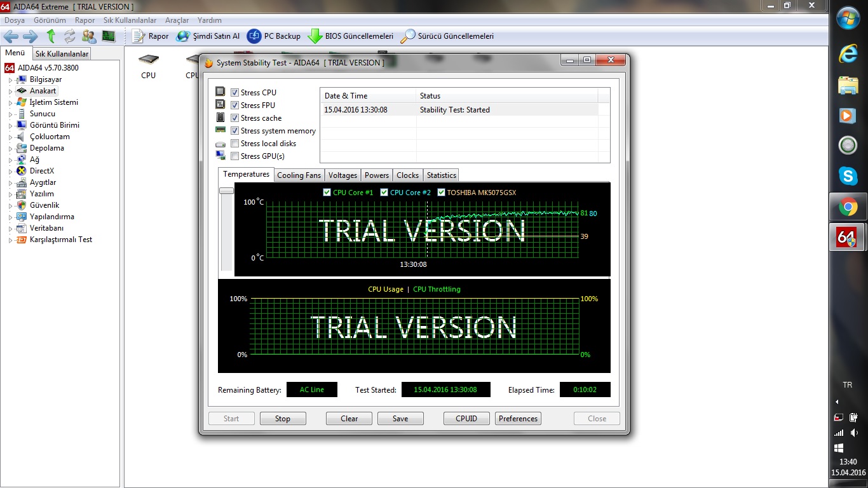Switch to the Statistics tab
This screenshot has width=868, height=488.
pos(442,175)
